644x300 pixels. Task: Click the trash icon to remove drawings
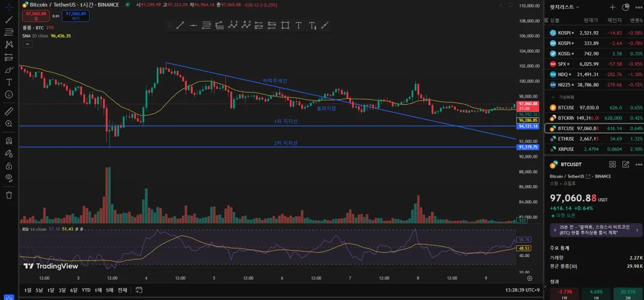(9, 195)
